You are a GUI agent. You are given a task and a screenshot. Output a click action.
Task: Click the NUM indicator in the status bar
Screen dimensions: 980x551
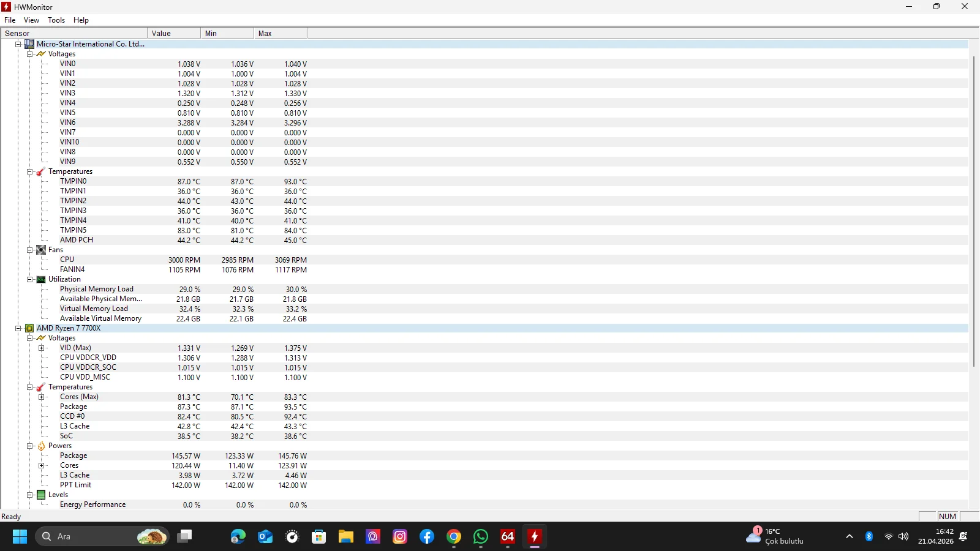point(948,517)
